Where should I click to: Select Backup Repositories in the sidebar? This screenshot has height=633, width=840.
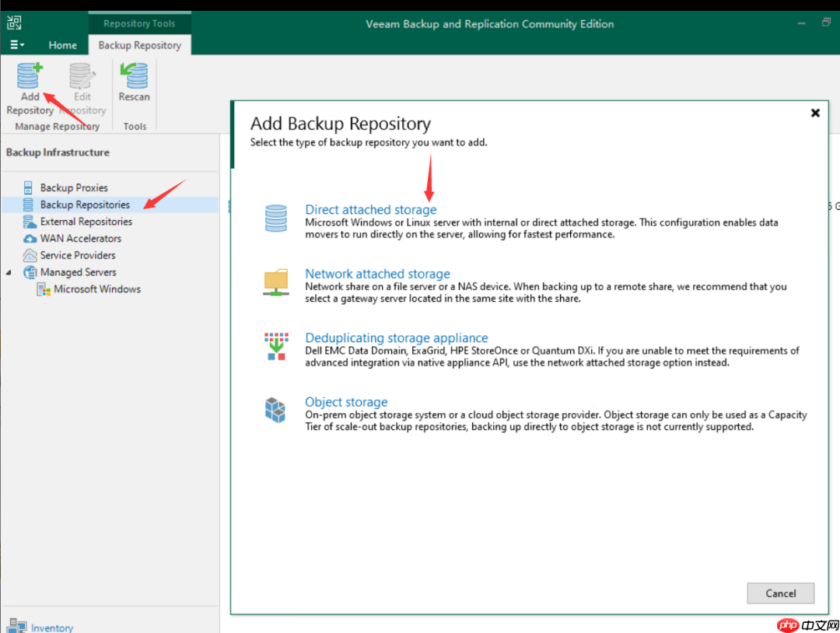pos(83,204)
